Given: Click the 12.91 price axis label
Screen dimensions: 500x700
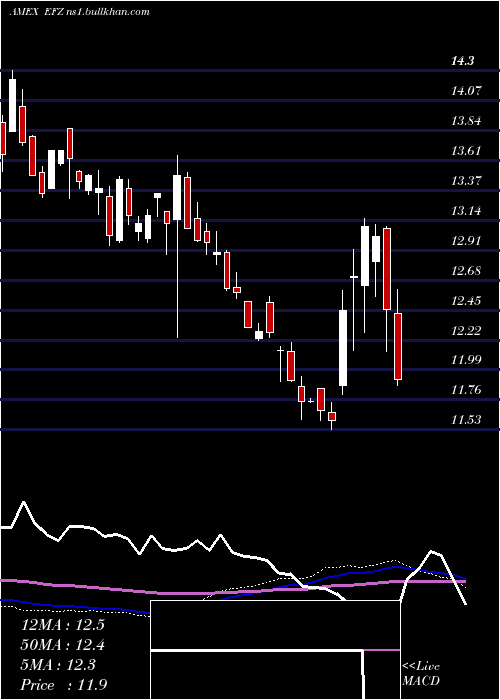Looking at the screenshot, I should (x=467, y=241).
